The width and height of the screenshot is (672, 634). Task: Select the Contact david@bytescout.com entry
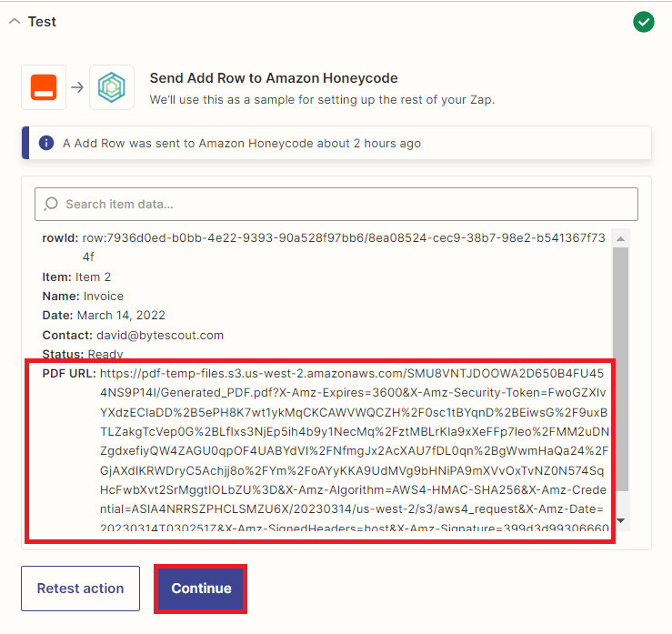(133, 335)
